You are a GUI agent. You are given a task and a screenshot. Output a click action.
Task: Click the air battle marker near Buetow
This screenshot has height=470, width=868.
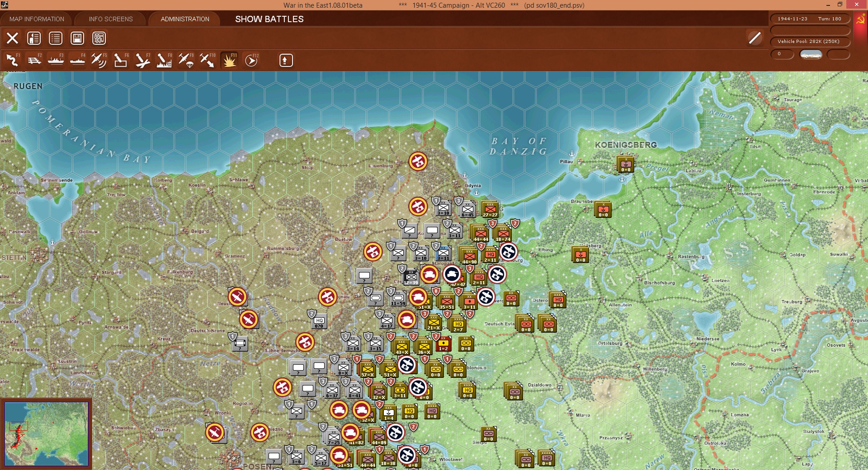coord(373,252)
